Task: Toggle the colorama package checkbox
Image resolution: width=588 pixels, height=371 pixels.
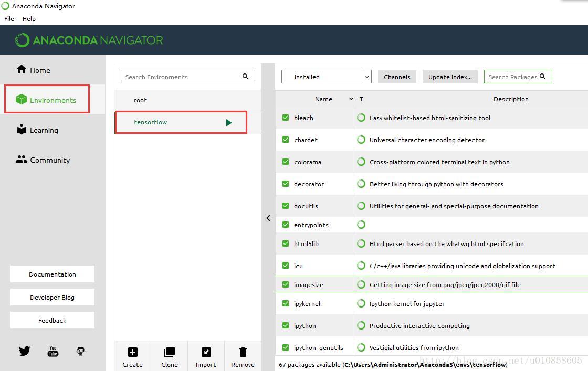Action: coord(286,162)
